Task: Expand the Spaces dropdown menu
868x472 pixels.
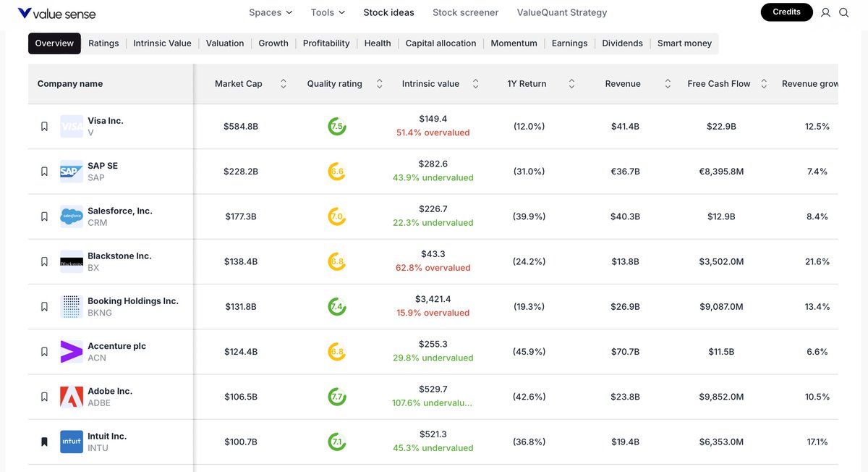Action: tap(271, 12)
